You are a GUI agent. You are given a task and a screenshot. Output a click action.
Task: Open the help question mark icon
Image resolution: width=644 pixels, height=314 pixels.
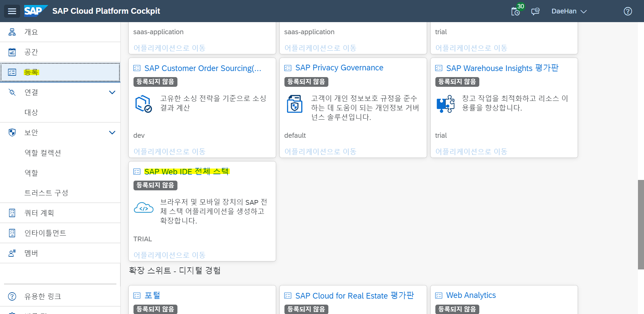[628, 11]
